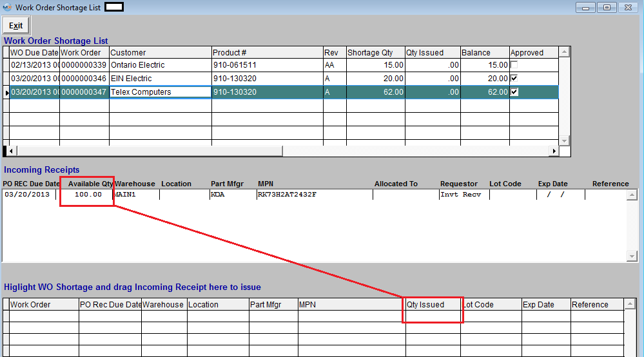Screen dimensions: 644x357
Task: Click shortage list scroll down arrow
Action: [564, 140]
